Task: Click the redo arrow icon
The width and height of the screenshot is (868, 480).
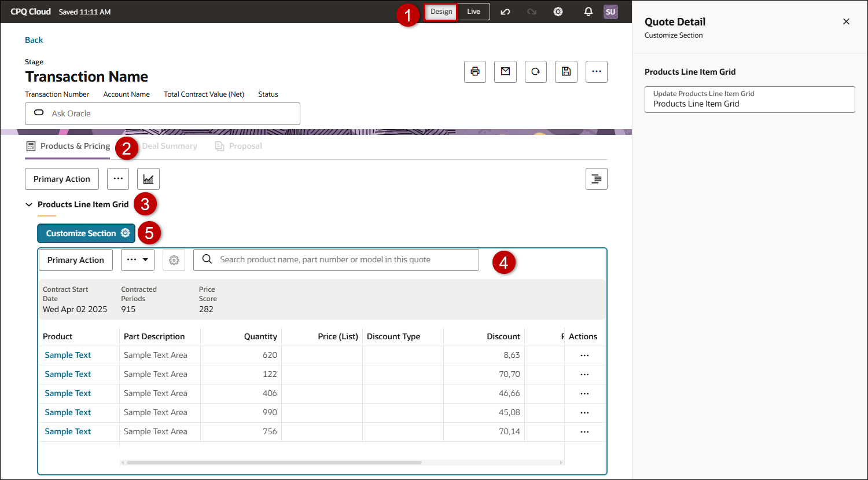Action: click(532, 12)
